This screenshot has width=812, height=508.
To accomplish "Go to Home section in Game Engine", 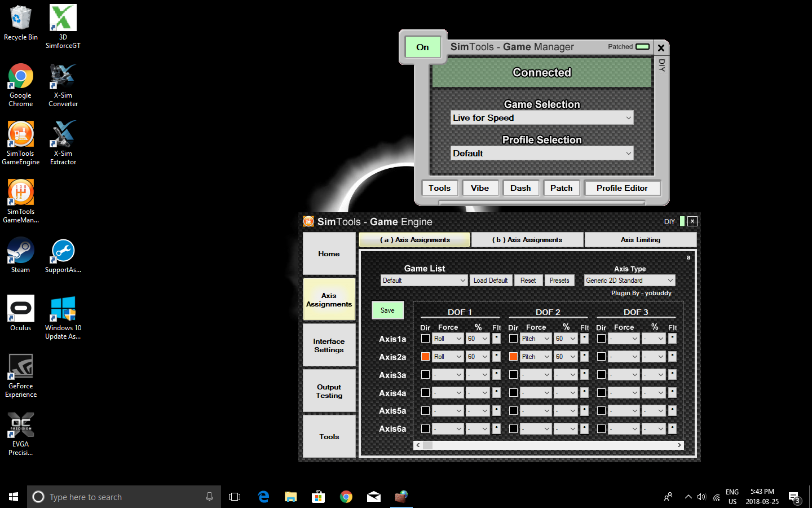I will point(329,254).
